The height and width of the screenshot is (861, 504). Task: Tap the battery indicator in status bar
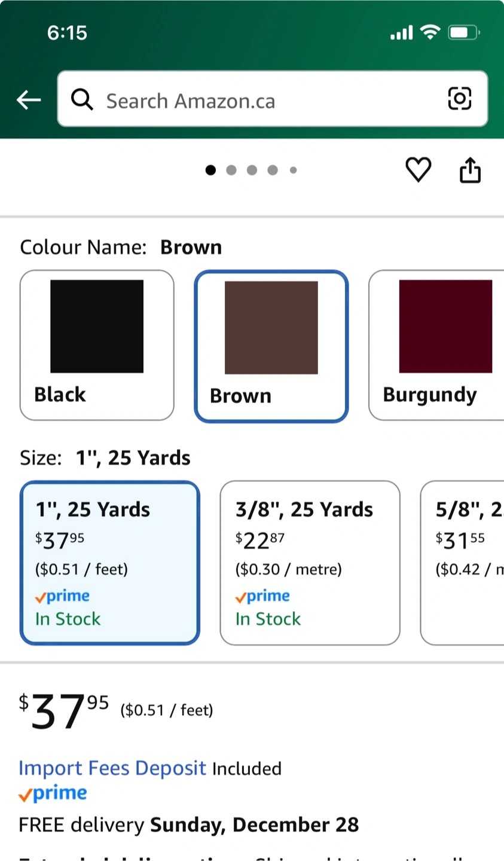tap(464, 32)
